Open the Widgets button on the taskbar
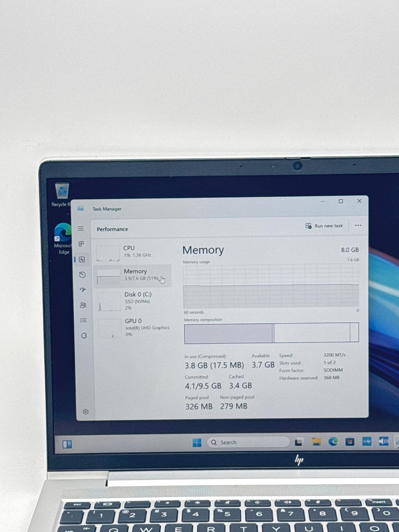Image resolution: width=399 pixels, height=532 pixels. [67, 444]
